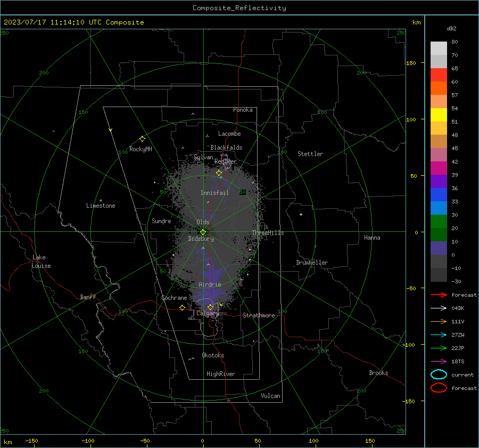
Task: Click the white plus marker west of Hanna
Action: pos(301,214)
